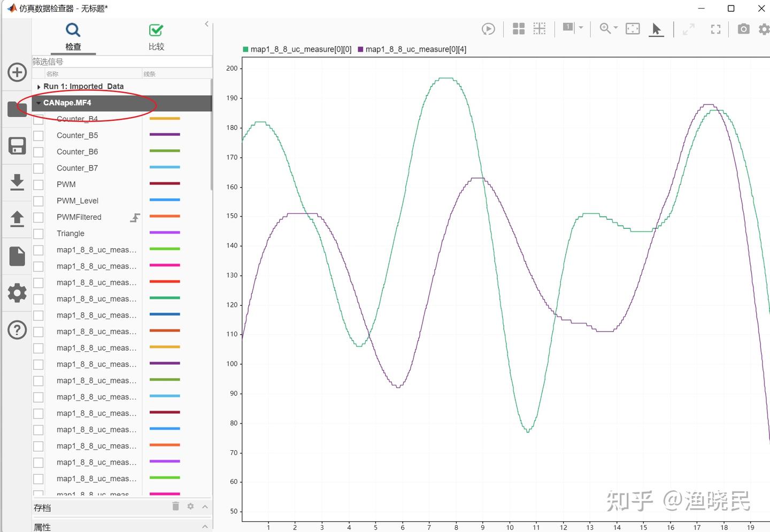The width and height of the screenshot is (770, 532).
Task: Open the import data icon in sidebar
Action: (x=17, y=182)
